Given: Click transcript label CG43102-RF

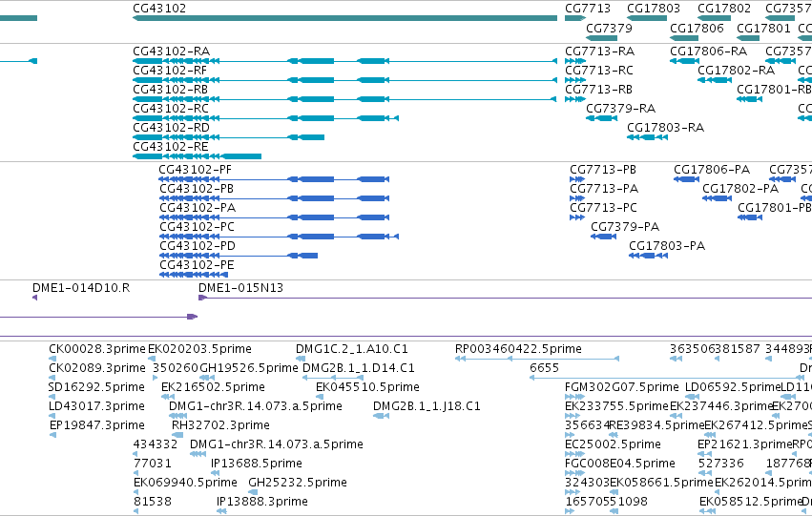Looking at the screenshot, I should (x=170, y=71).
